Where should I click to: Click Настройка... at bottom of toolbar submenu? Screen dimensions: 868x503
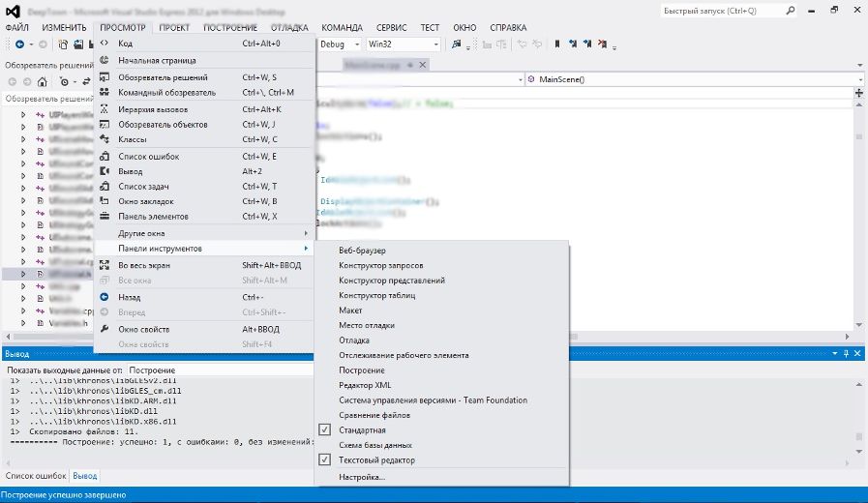tap(361, 477)
